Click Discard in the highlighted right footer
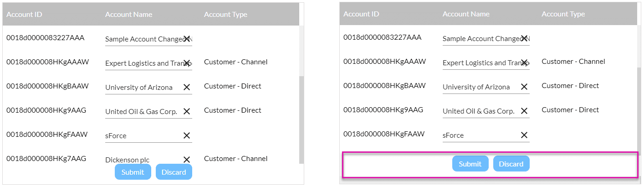 [511, 164]
